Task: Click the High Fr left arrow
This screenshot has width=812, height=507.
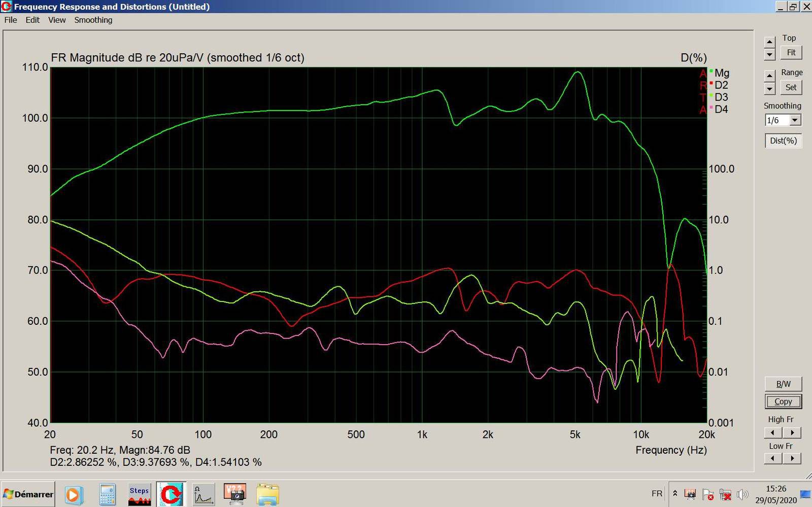Action: (773, 433)
